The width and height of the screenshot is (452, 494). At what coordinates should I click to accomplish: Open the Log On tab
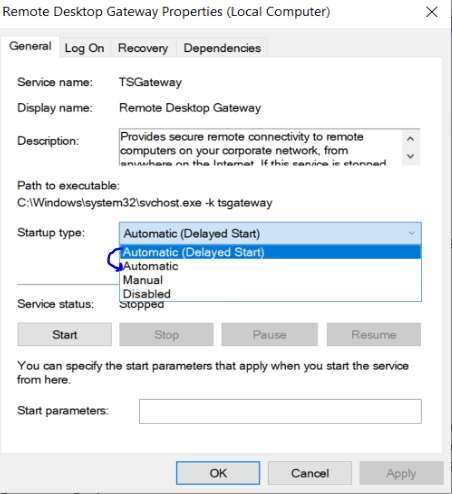(84, 48)
